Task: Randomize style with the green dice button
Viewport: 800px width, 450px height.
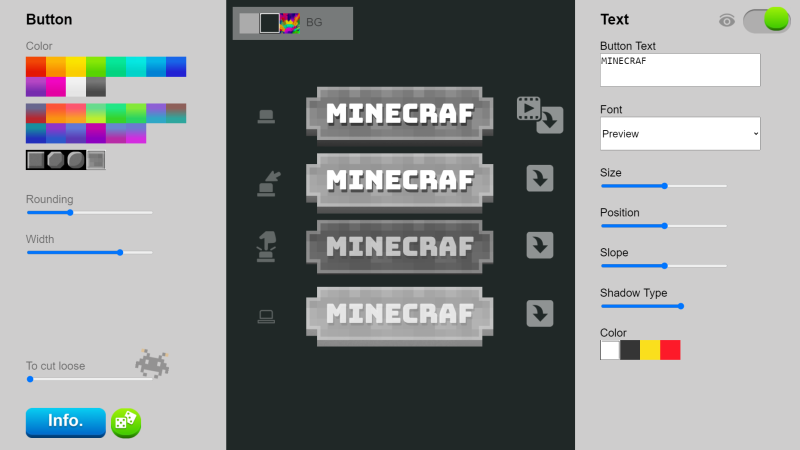Action: click(126, 423)
